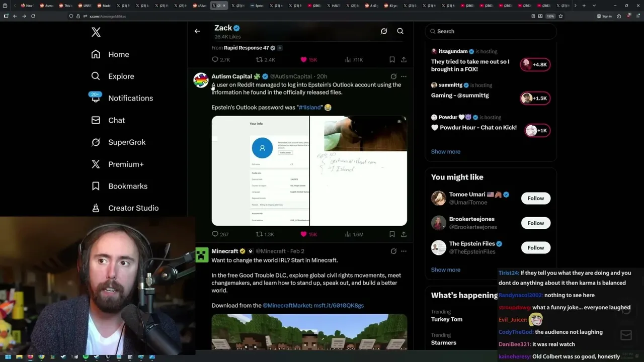Bookmark this page with the browser star

(560, 16)
